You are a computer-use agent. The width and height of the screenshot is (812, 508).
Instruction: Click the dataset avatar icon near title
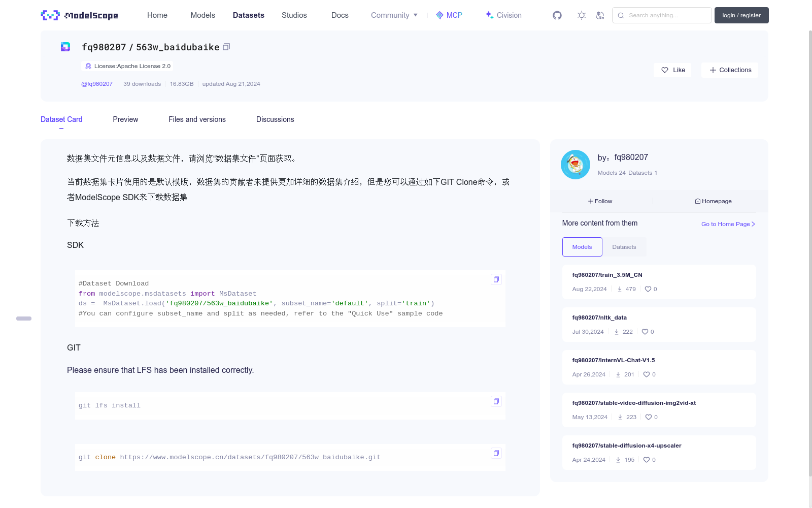click(65, 47)
